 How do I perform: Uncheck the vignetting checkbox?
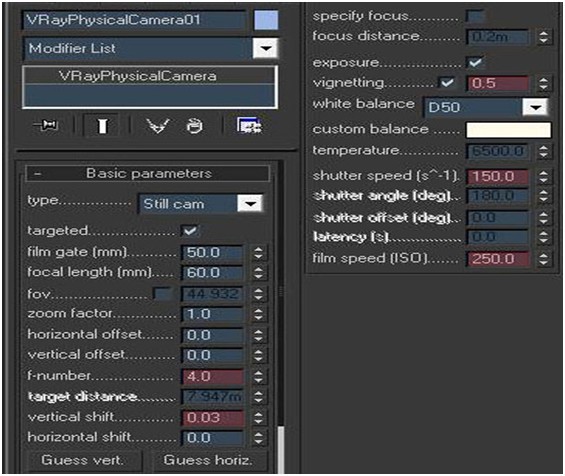click(x=447, y=83)
